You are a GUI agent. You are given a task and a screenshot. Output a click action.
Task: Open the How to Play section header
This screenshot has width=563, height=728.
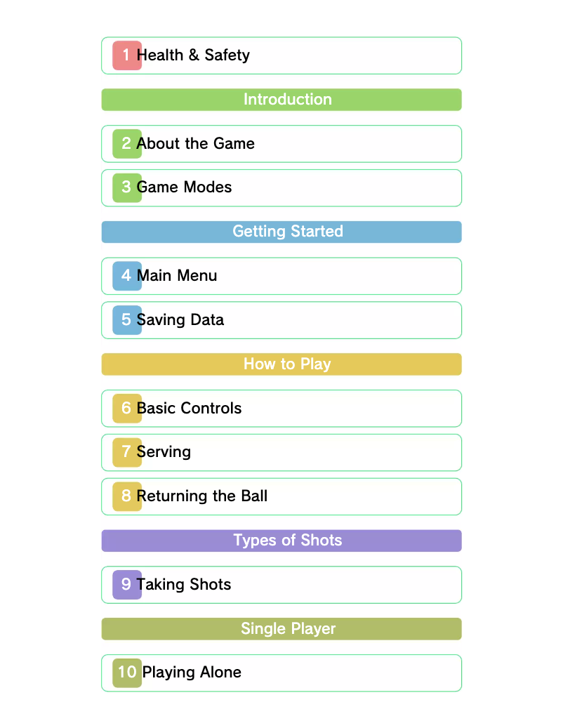[281, 364]
